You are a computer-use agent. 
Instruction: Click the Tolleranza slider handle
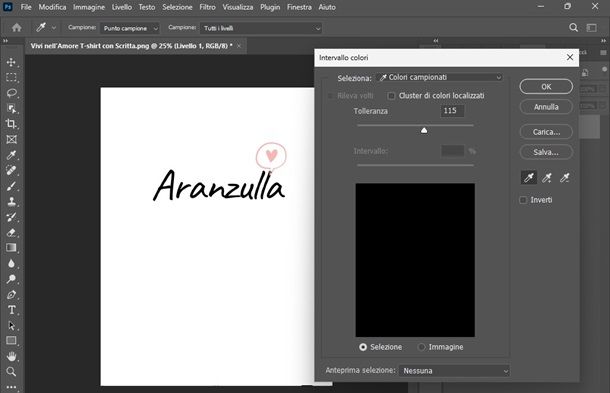click(x=424, y=130)
